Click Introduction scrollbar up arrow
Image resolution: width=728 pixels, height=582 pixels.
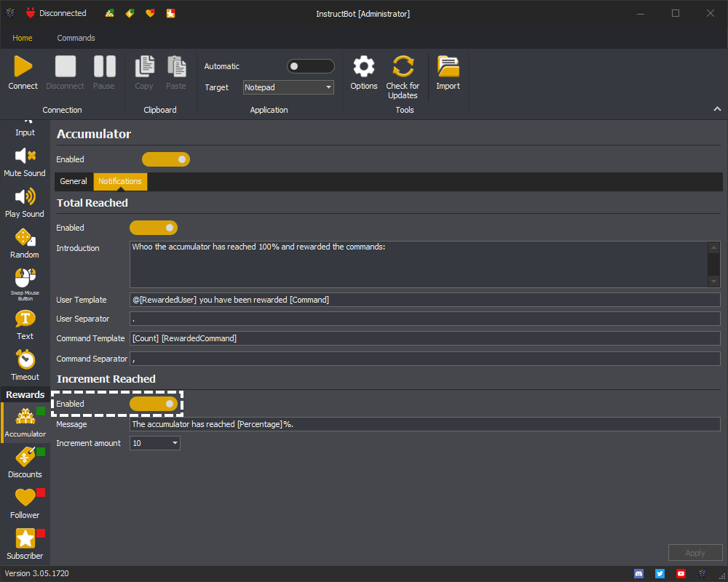click(714, 247)
